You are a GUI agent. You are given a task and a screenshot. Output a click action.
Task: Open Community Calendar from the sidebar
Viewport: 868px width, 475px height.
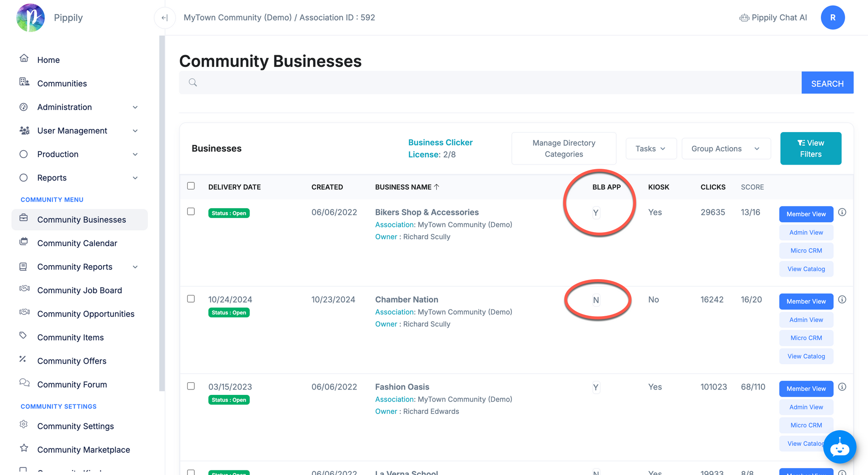(77, 243)
